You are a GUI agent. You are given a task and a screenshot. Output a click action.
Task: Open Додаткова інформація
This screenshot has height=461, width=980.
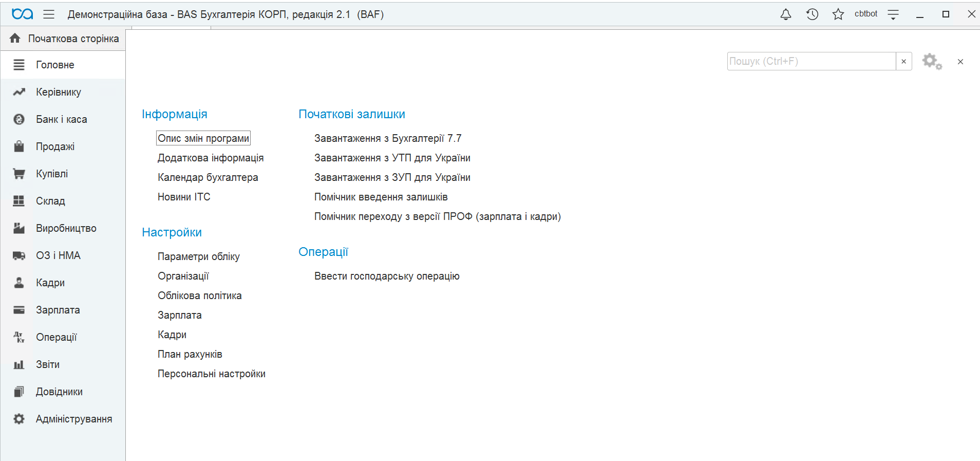click(211, 158)
